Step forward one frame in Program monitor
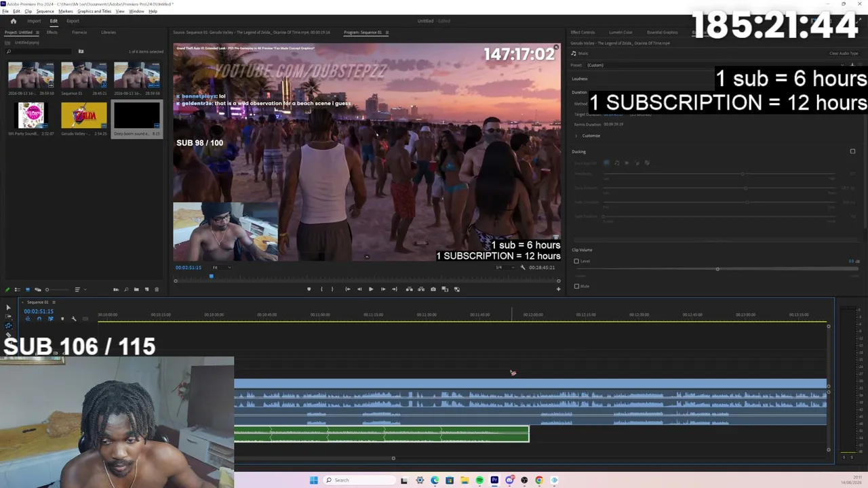The width and height of the screenshot is (868, 488). [x=382, y=289]
